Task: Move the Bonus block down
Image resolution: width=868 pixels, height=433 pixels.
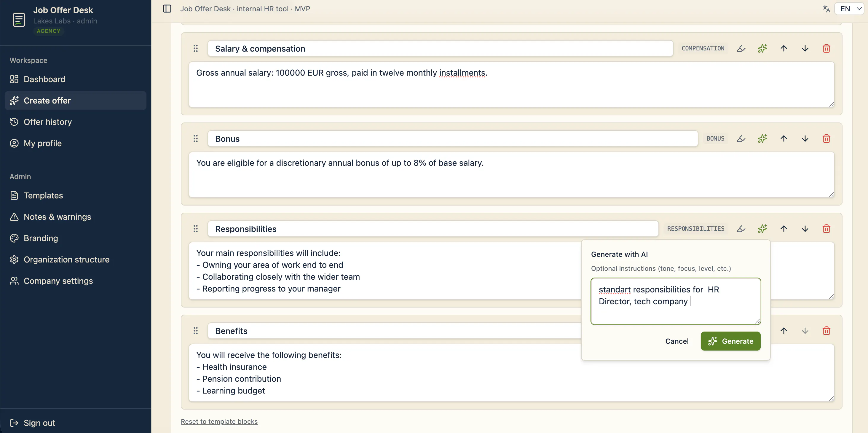Action: tap(805, 139)
